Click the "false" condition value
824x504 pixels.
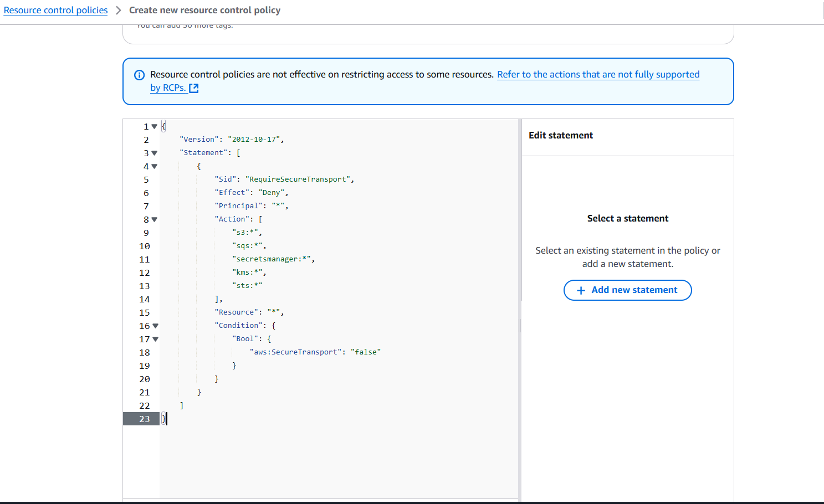click(x=366, y=352)
